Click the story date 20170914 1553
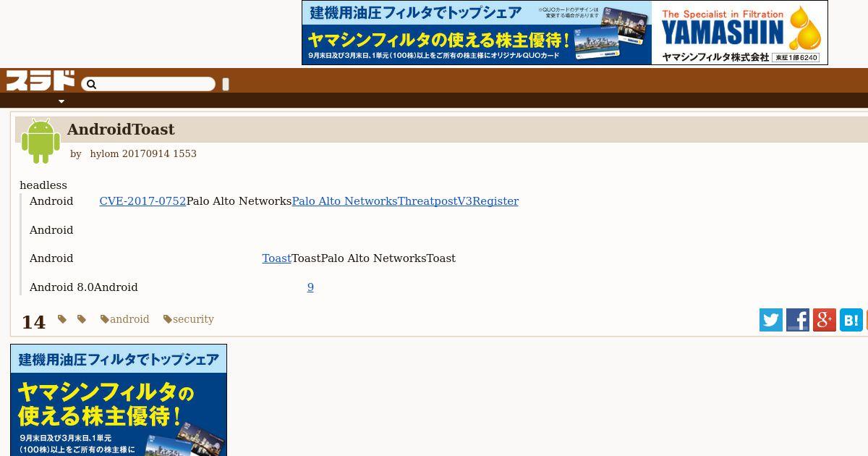The width and height of the screenshot is (868, 456). (159, 153)
